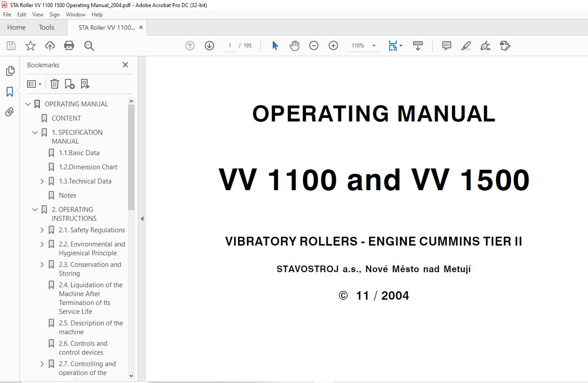
Task: Open the Find text magnifier tool
Action: 89,46
